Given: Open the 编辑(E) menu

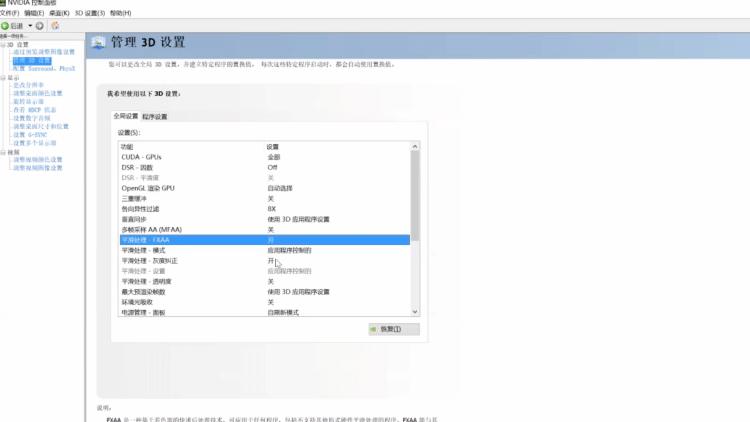Looking at the screenshot, I should [34, 13].
